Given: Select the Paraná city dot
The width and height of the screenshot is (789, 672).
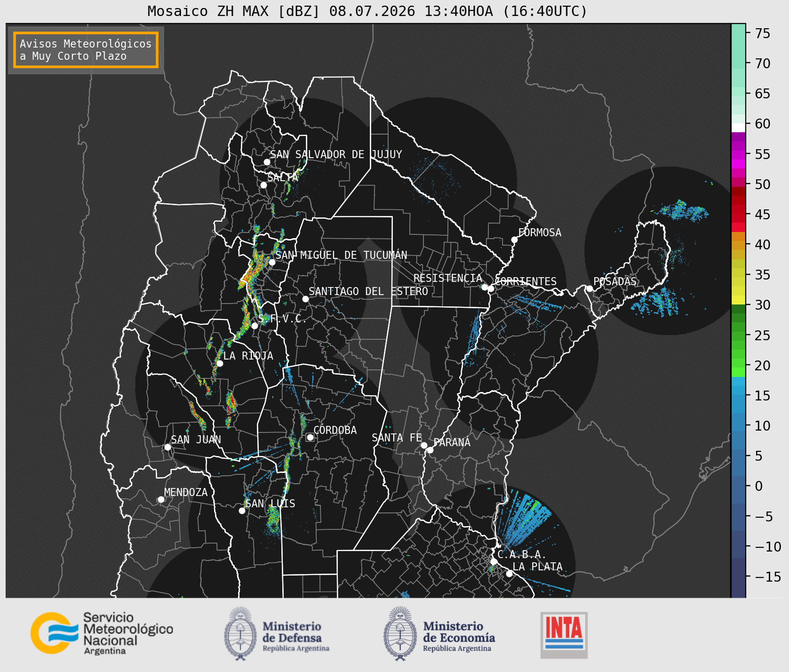Looking at the screenshot, I should tap(430, 450).
